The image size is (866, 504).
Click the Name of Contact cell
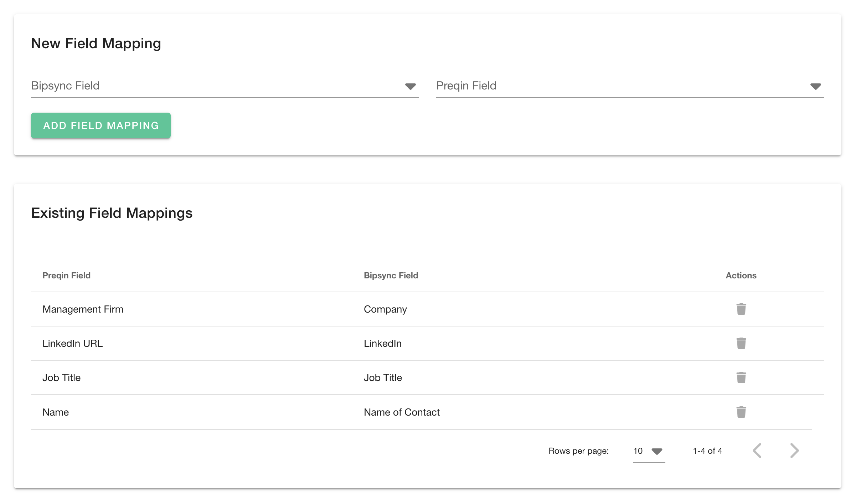pyautogui.click(x=402, y=412)
